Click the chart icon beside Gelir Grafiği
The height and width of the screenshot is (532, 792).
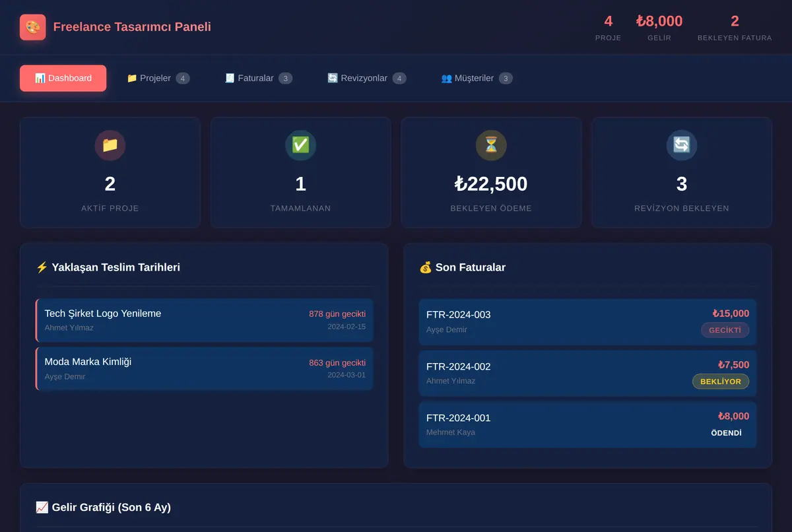point(42,508)
